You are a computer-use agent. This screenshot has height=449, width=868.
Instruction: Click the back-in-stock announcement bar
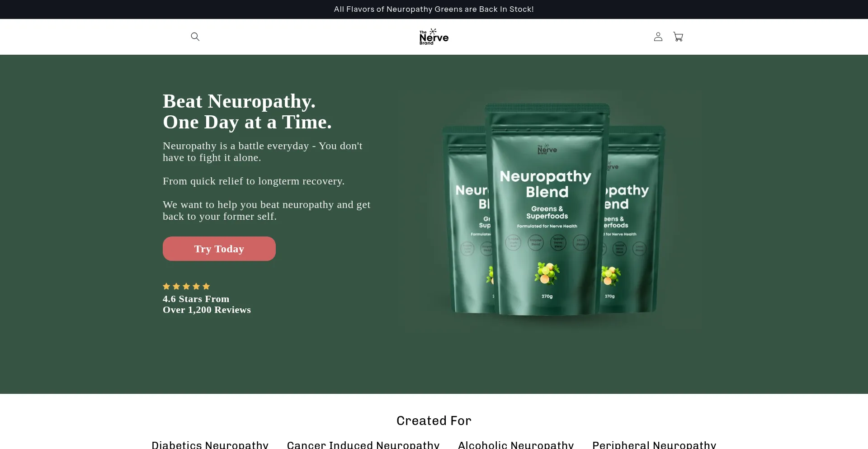[x=434, y=9]
